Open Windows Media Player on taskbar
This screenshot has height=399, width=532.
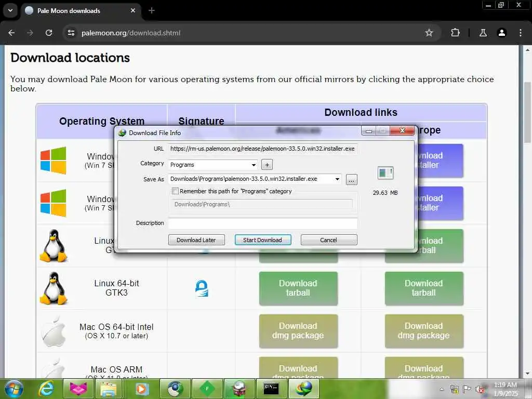[x=142, y=389]
